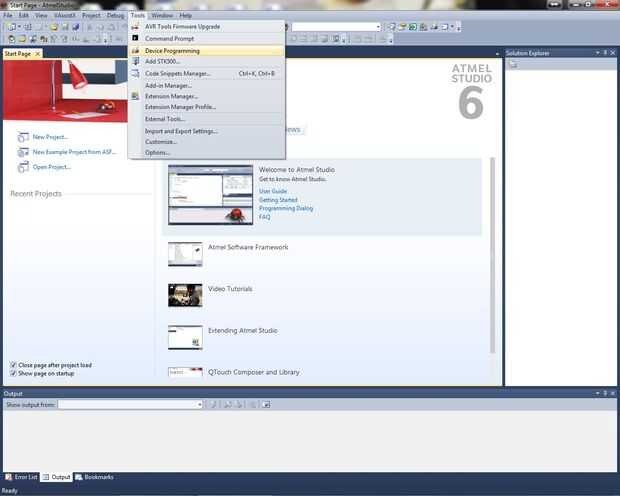620x496 pixels.
Task: Click the New Project toolbar icon
Action: point(12,27)
